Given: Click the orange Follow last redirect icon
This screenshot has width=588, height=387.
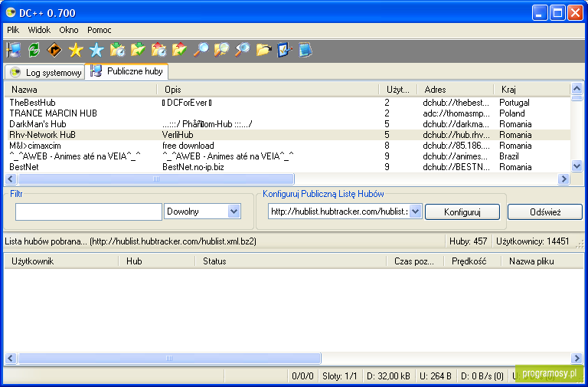Looking at the screenshot, I should tap(55, 50).
